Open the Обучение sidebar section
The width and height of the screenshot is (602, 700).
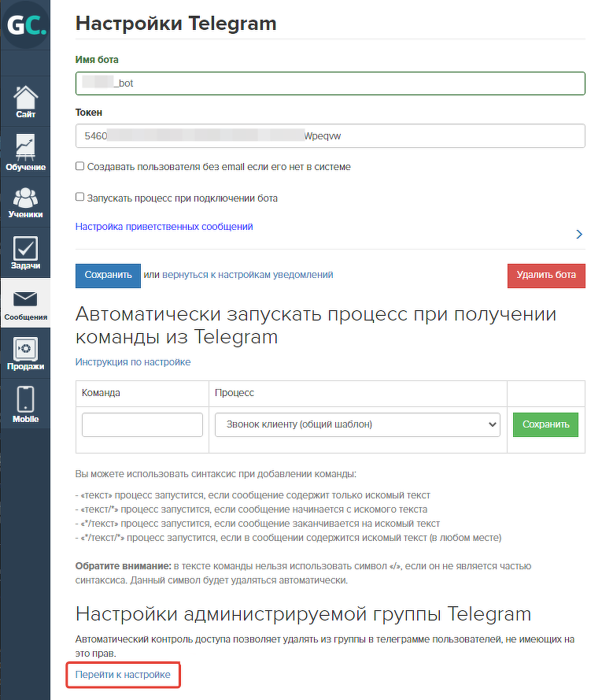coord(25,152)
